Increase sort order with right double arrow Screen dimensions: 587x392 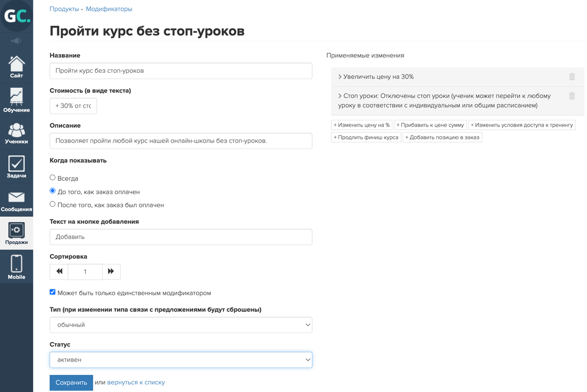click(x=111, y=272)
